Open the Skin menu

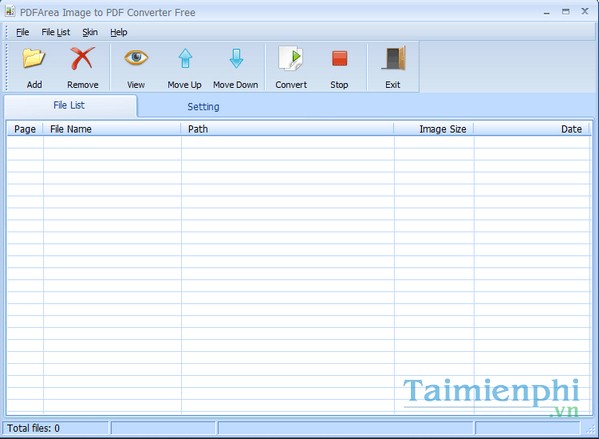(90, 32)
